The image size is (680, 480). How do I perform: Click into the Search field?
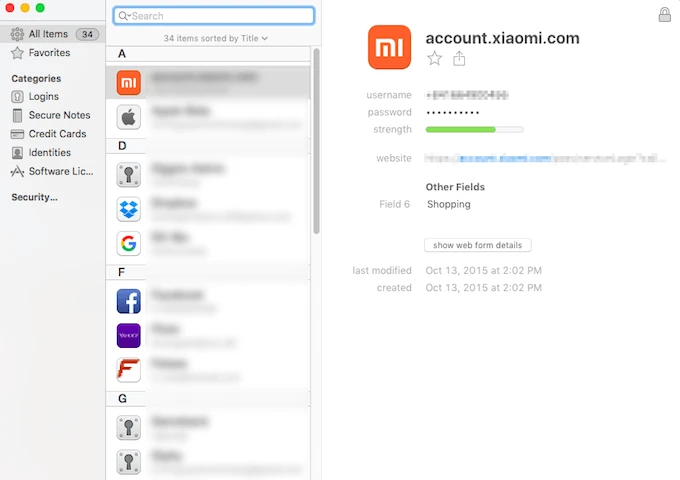(220, 16)
